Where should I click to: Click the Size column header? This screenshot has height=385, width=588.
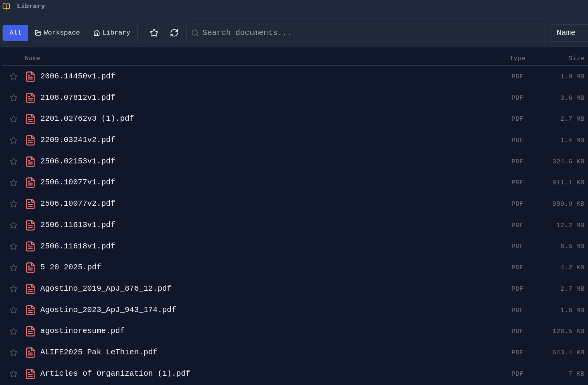[x=576, y=58]
